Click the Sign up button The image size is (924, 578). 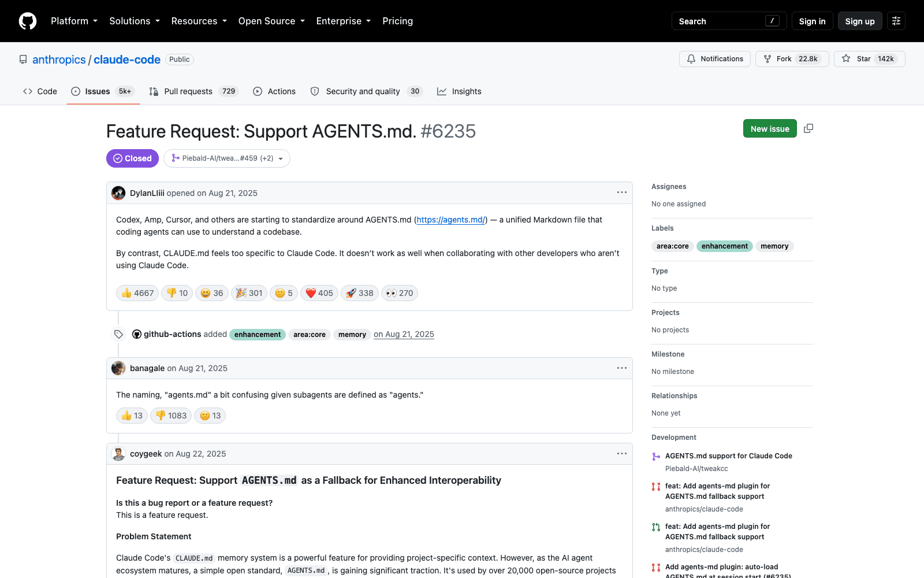tap(860, 21)
